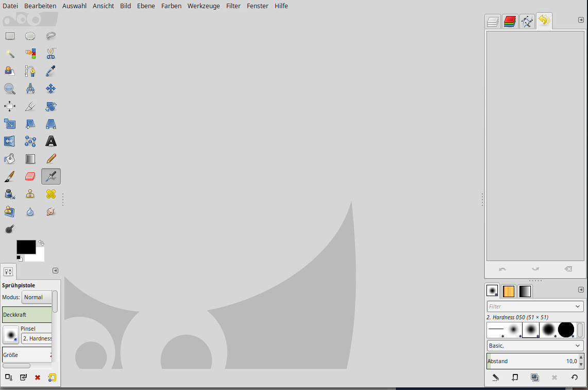Viewport: 588px width, 390px height.
Task: Select the Cage Transform tool
Action: coord(30,141)
